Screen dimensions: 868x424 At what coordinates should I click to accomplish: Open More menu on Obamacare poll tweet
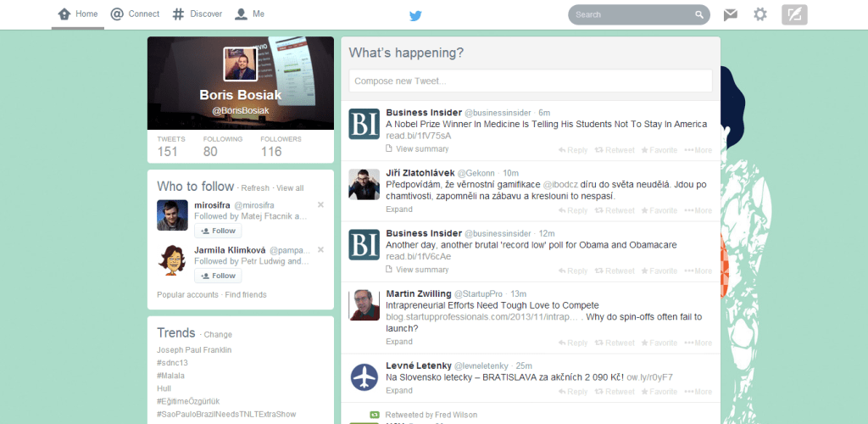tap(698, 271)
